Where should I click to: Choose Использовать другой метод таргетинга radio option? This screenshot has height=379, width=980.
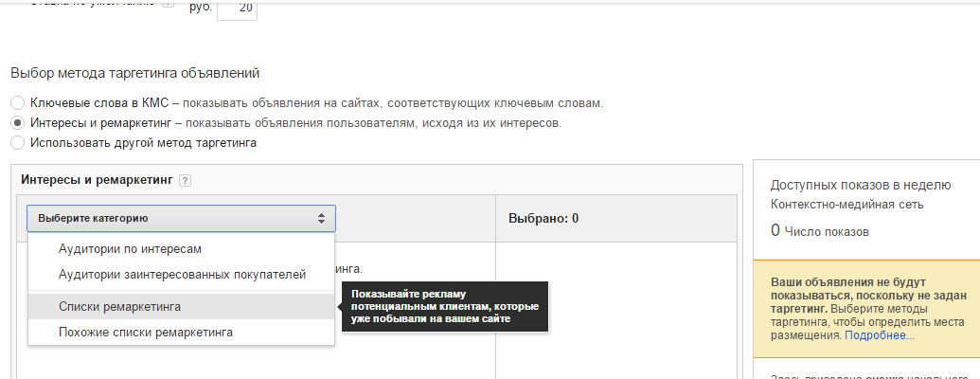coord(17,143)
